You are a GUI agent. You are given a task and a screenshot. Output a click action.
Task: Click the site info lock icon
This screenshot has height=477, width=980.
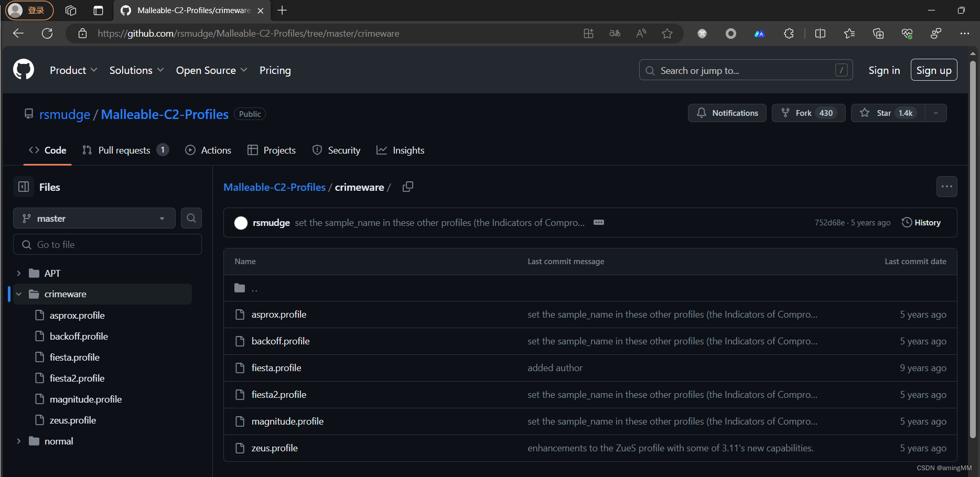coord(82,34)
